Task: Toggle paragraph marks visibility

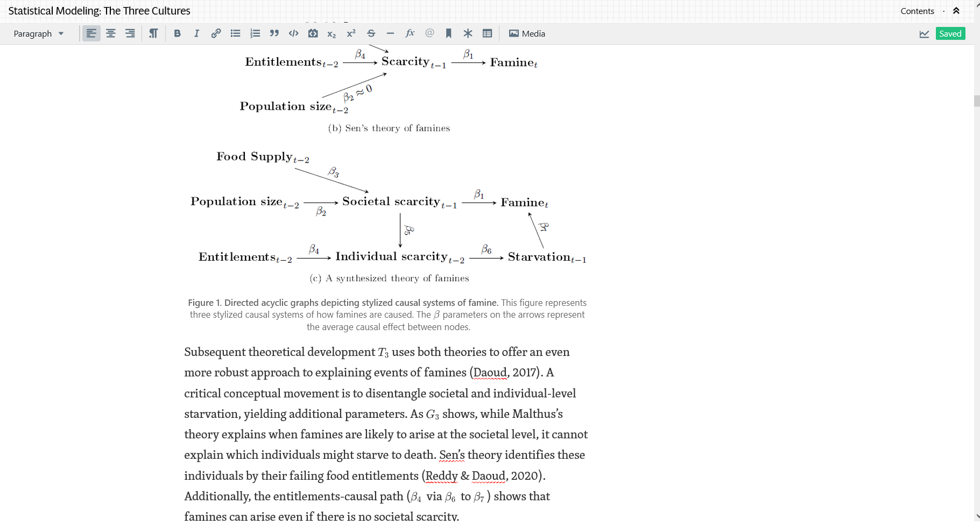Action: click(153, 33)
